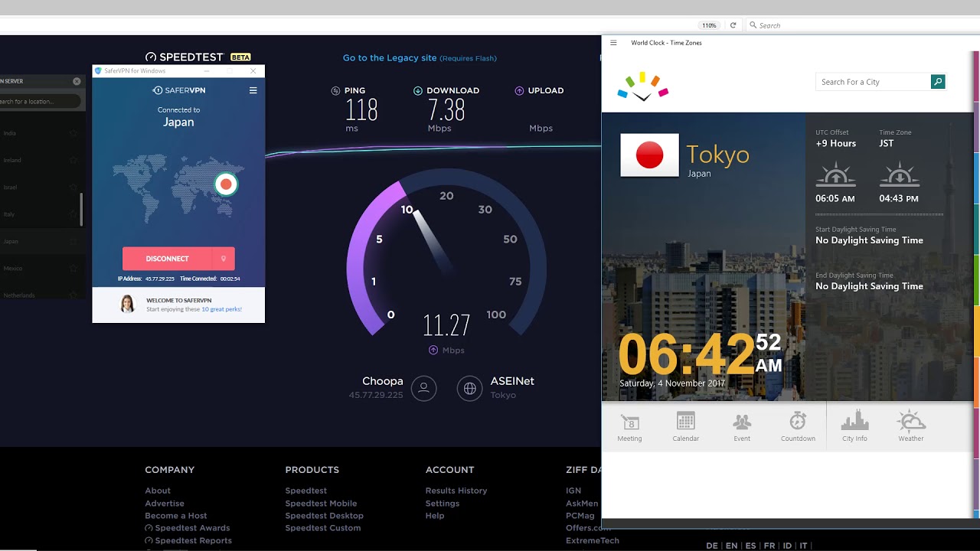Image resolution: width=980 pixels, height=551 pixels.
Task: Click the SaferVPN logo in the app
Action: (x=178, y=90)
